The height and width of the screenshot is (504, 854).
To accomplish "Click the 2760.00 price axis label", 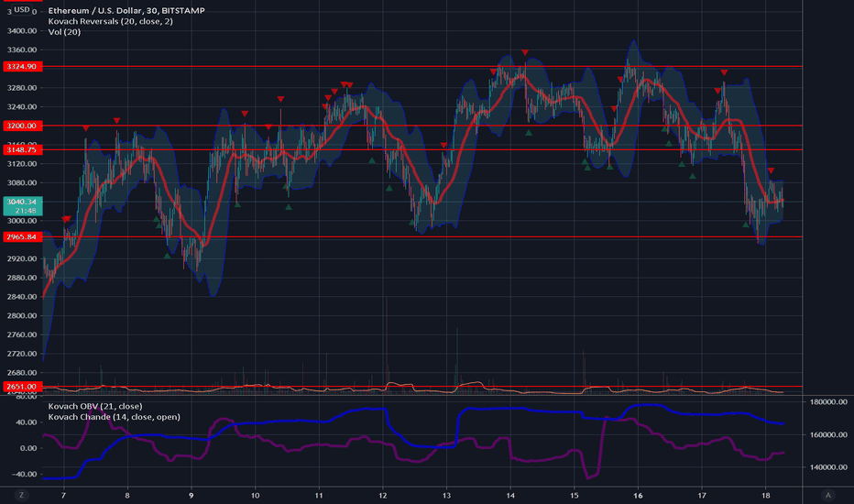I will pyautogui.click(x=22, y=334).
